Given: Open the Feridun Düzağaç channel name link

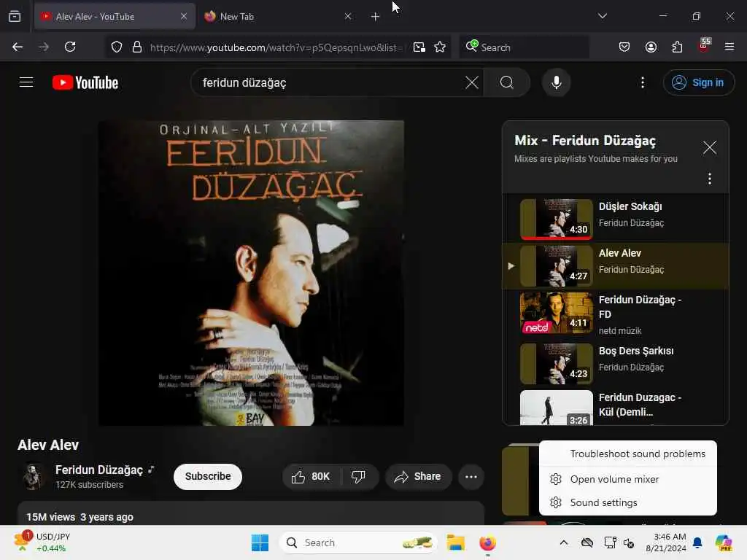Looking at the screenshot, I should coord(99,470).
